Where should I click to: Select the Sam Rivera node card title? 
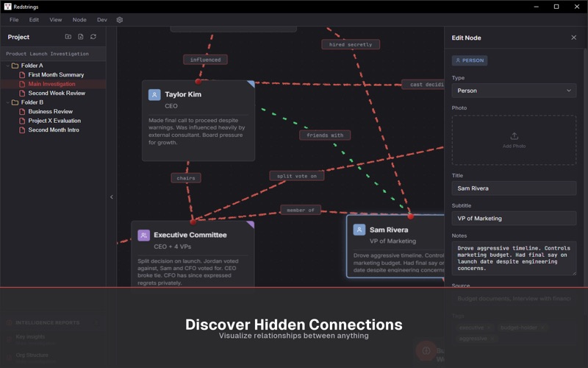click(389, 230)
